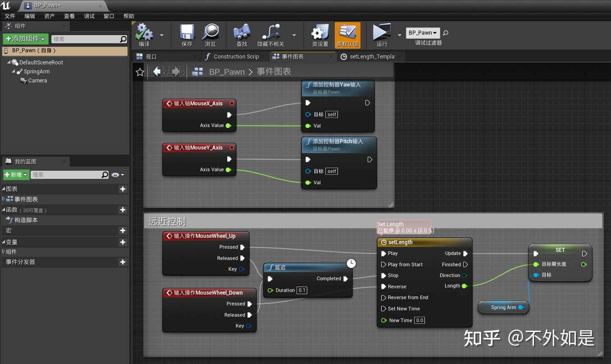Compile the blueprint with the 编译 icon
Screen dimensions: 611x364
tap(144, 34)
